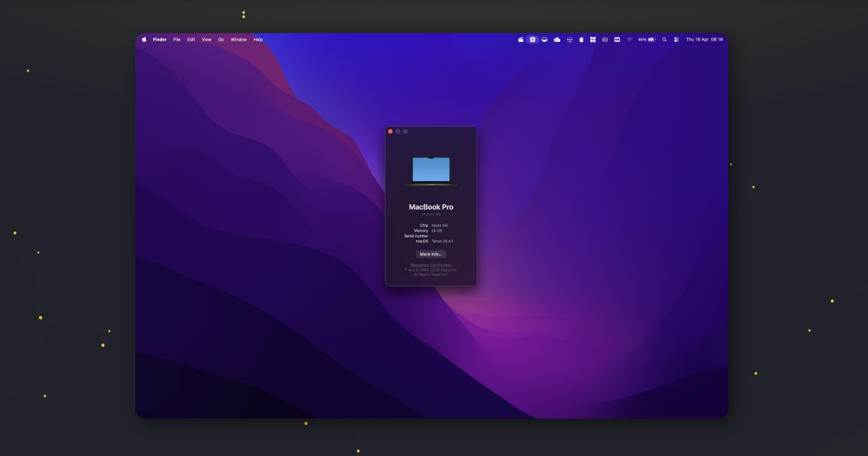The width and height of the screenshot is (868, 456).
Task: Open the Finder menu
Action: (160, 40)
